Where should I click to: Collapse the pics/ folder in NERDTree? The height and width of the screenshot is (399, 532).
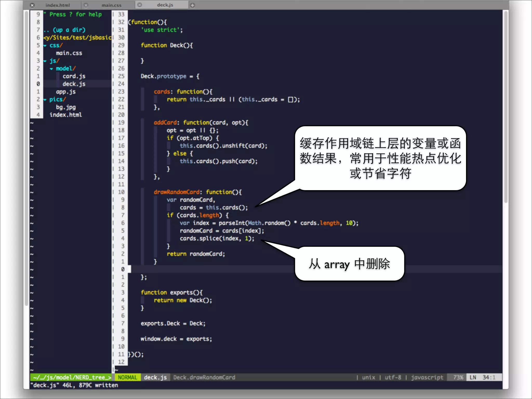point(45,99)
